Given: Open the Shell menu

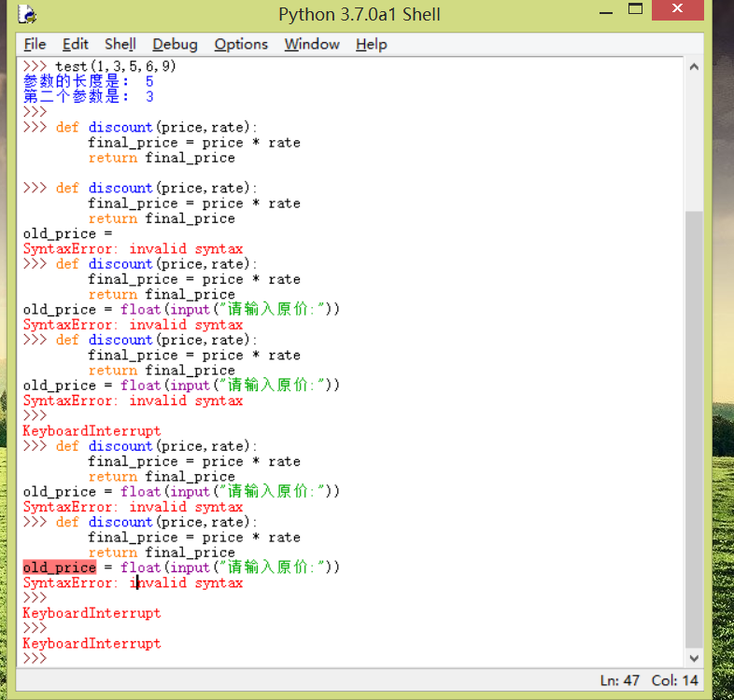Looking at the screenshot, I should (120, 44).
